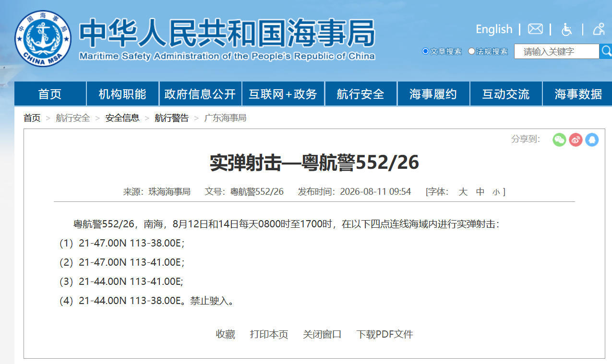Click the 收藏 link below article
This screenshot has width=612, height=364.
[x=226, y=334]
